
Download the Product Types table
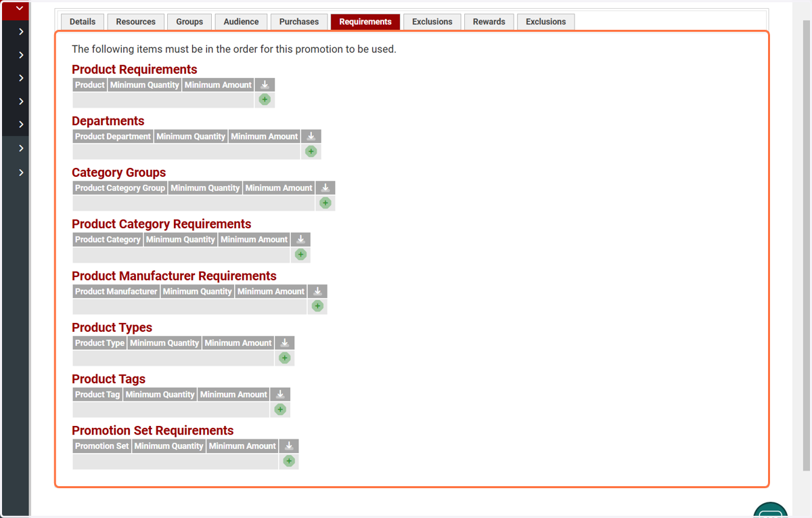(285, 343)
